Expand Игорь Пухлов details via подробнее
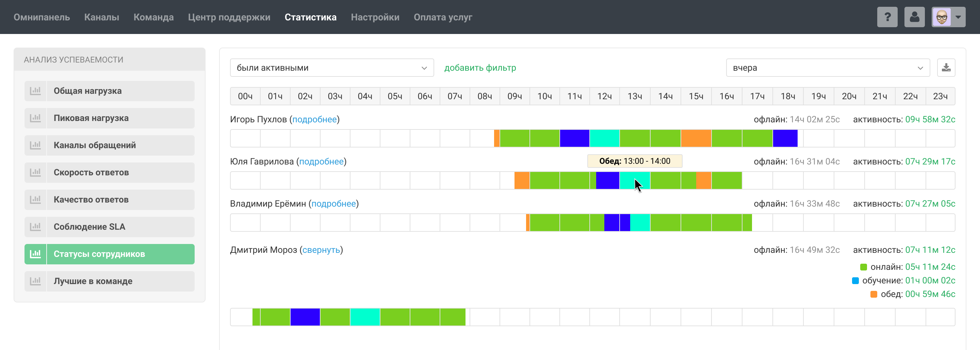 (x=314, y=119)
